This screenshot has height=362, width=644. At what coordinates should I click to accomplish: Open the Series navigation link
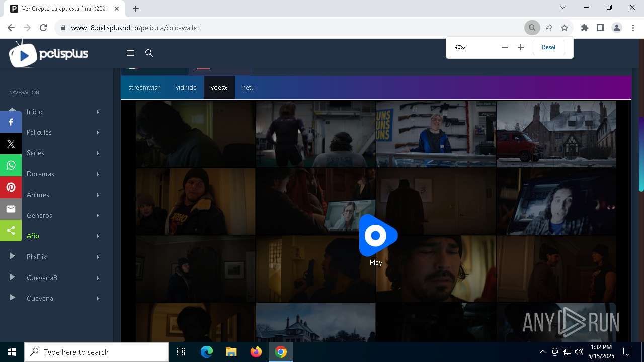click(35, 153)
